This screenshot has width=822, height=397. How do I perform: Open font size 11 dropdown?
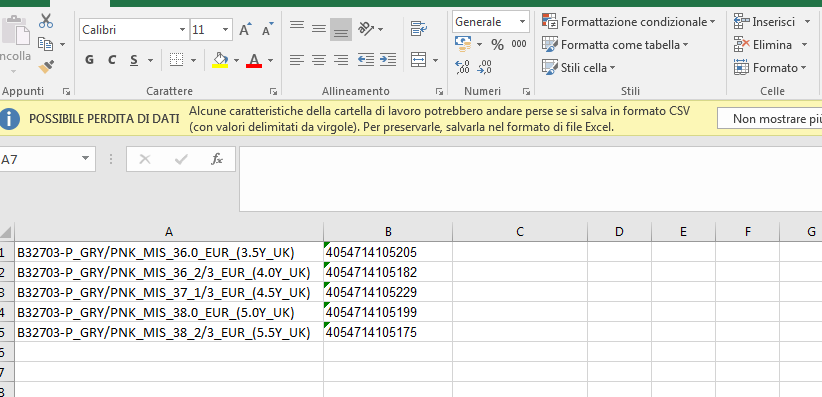point(225,30)
